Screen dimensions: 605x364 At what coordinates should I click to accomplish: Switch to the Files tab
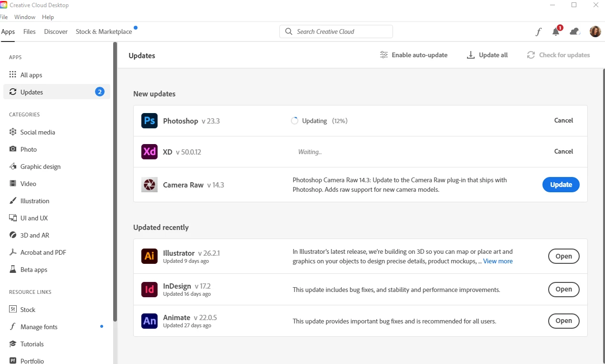30,31
